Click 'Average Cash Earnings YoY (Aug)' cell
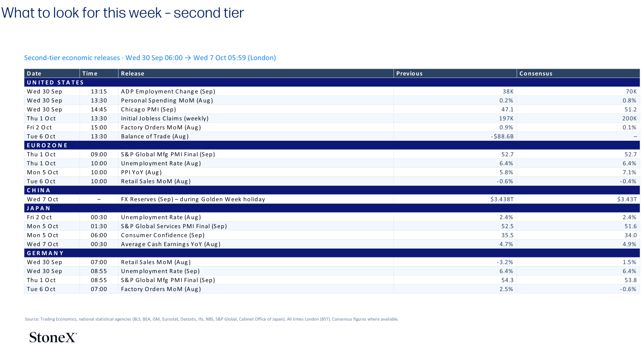Screen dimensions: 644x362 [x=256, y=244]
